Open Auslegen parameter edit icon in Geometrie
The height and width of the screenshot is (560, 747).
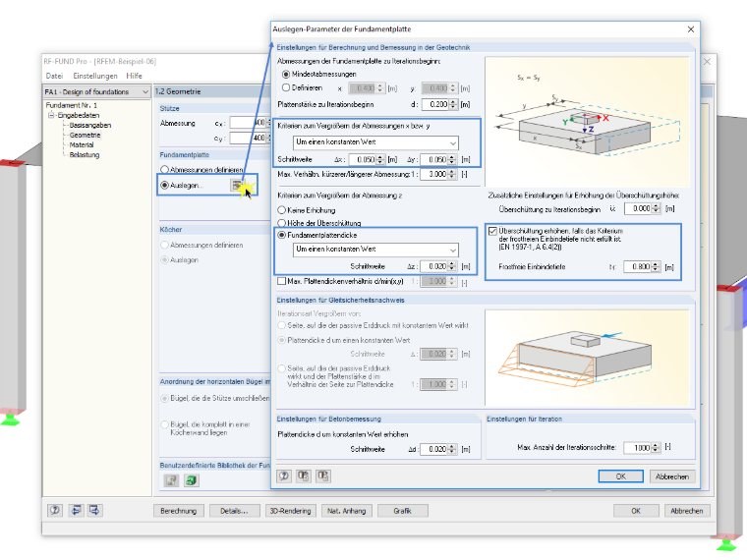tap(237, 186)
